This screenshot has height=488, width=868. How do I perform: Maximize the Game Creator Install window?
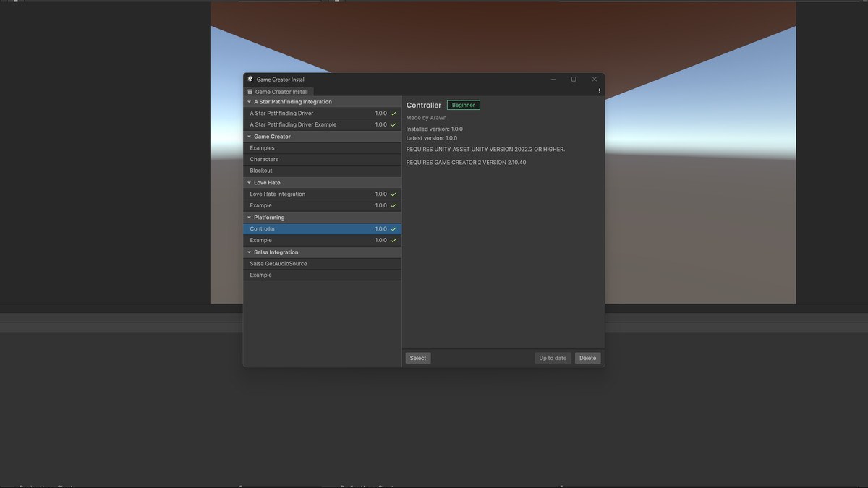click(x=574, y=80)
